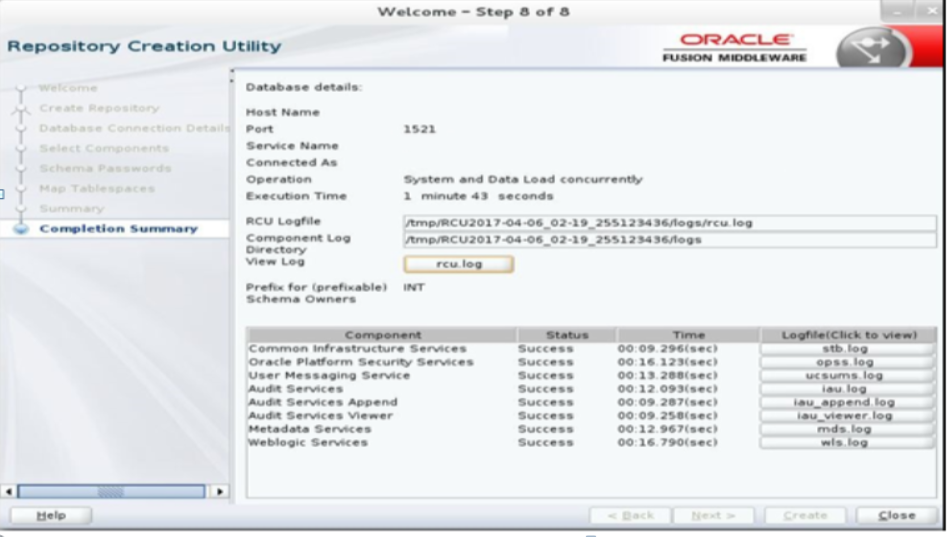Click execution time '1 minute 43 seconds'

click(478, 196)
